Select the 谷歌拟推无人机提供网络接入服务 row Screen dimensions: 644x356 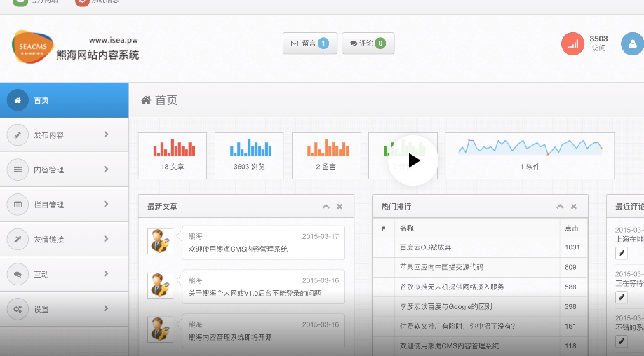(x=480, y=287)
